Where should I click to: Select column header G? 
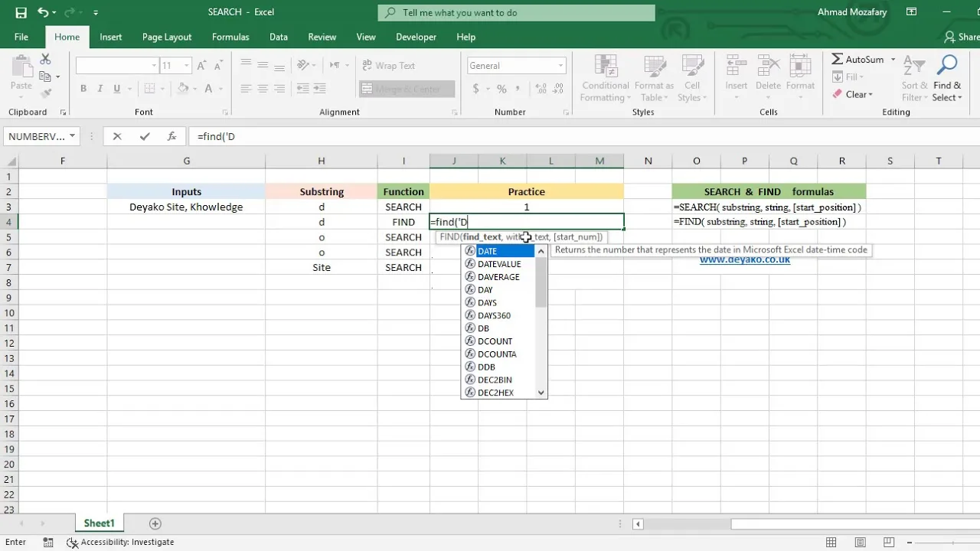click(186, 161)
